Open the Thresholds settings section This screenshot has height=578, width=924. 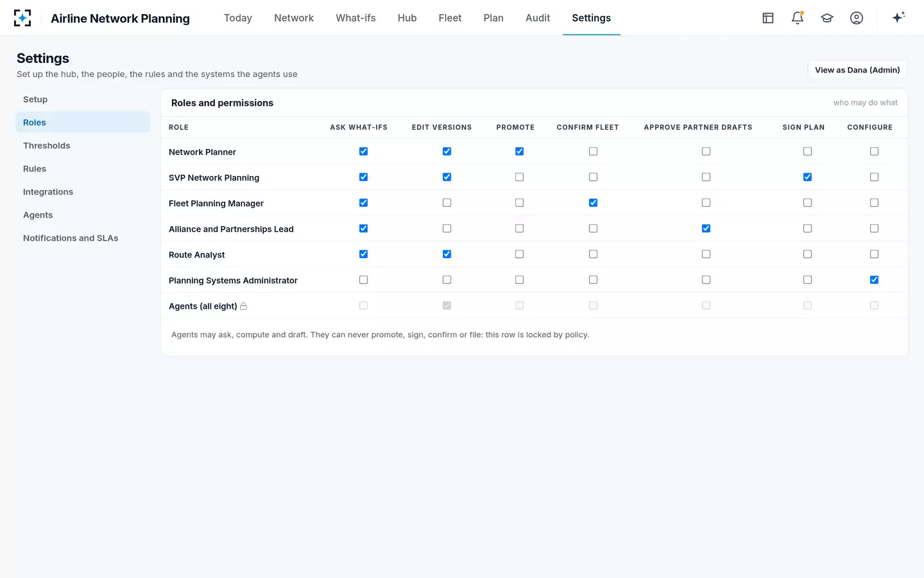pyautogui.click(x=83, y=146)
